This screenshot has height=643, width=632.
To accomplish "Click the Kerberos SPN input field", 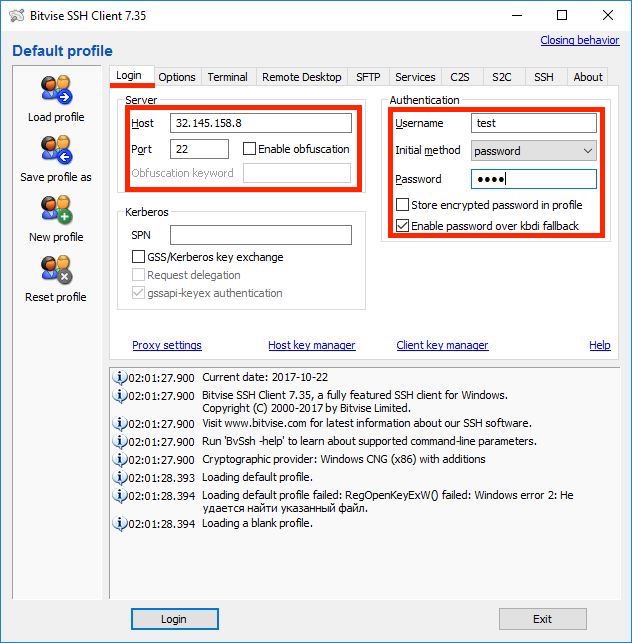I will [x=261, y=235].
